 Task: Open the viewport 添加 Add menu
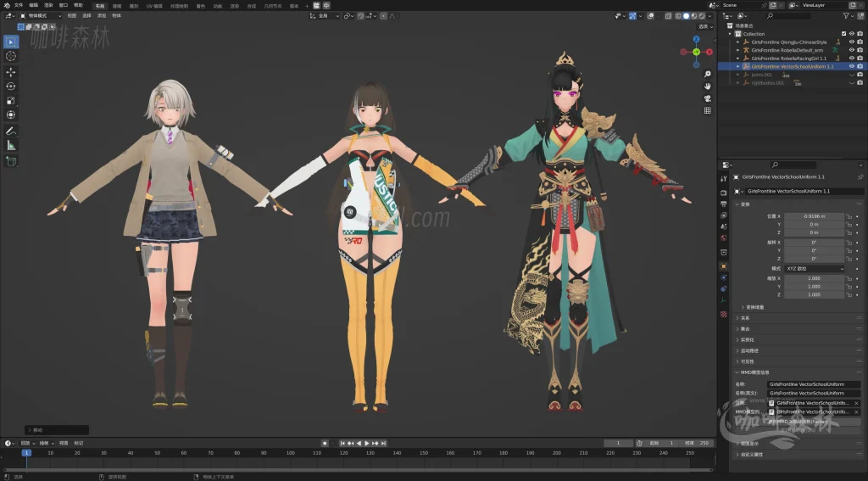pyautogui.click(x=102, y=16)
